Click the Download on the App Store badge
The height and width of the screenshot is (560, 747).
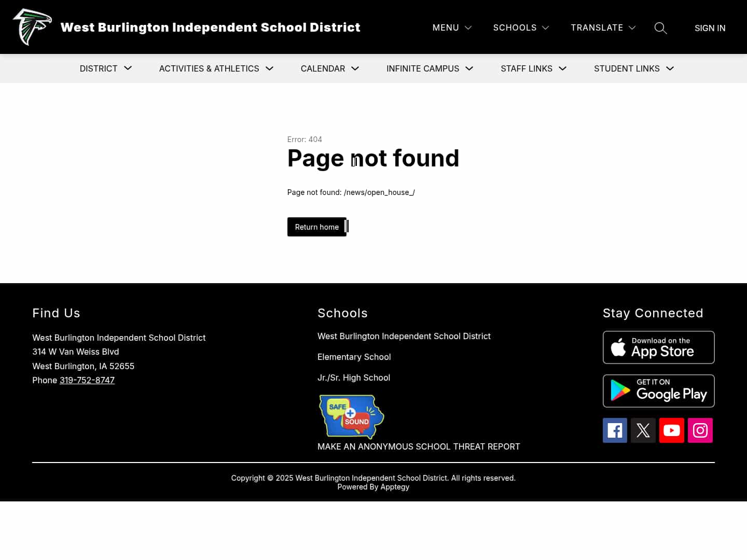[x=659, y=347]
